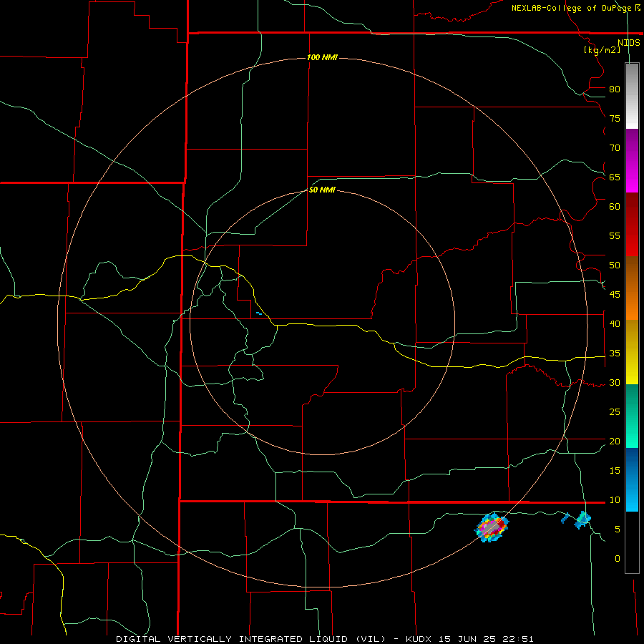Click the '20' scale value
644x644 pixels.
(x=615, y=441)
